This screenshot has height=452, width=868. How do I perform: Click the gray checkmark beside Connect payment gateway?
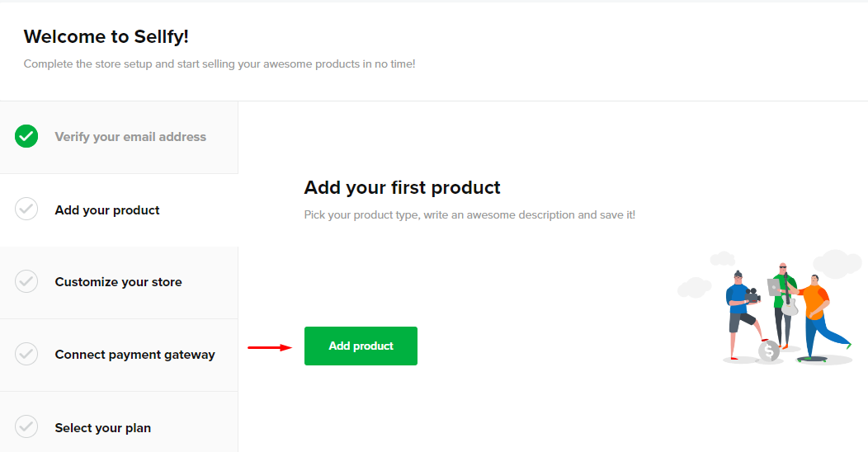[26, 355]
